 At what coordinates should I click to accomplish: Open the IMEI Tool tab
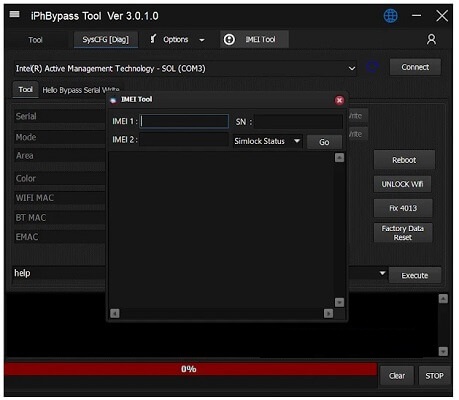coord(254,39)
